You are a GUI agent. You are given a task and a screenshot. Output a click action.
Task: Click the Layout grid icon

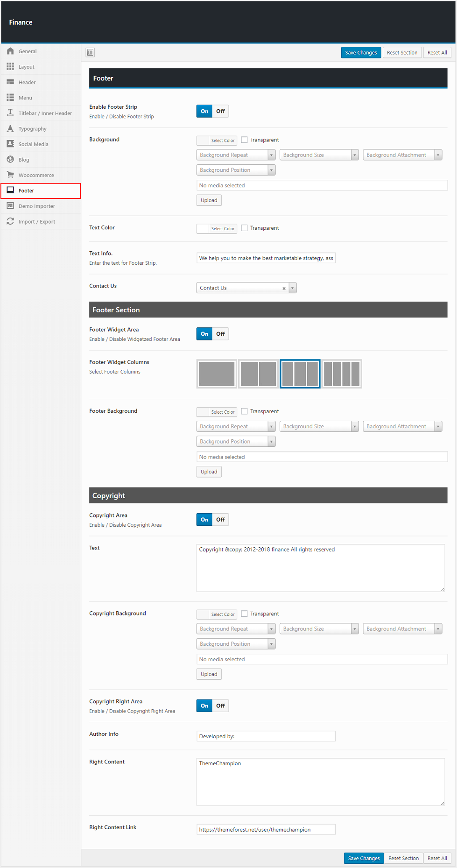pos(10,67)
